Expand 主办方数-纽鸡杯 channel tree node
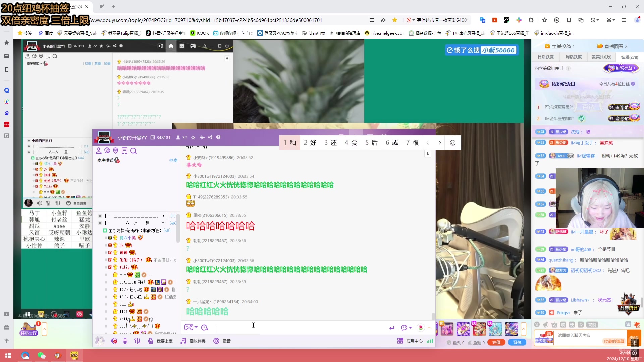 point(105,231)
